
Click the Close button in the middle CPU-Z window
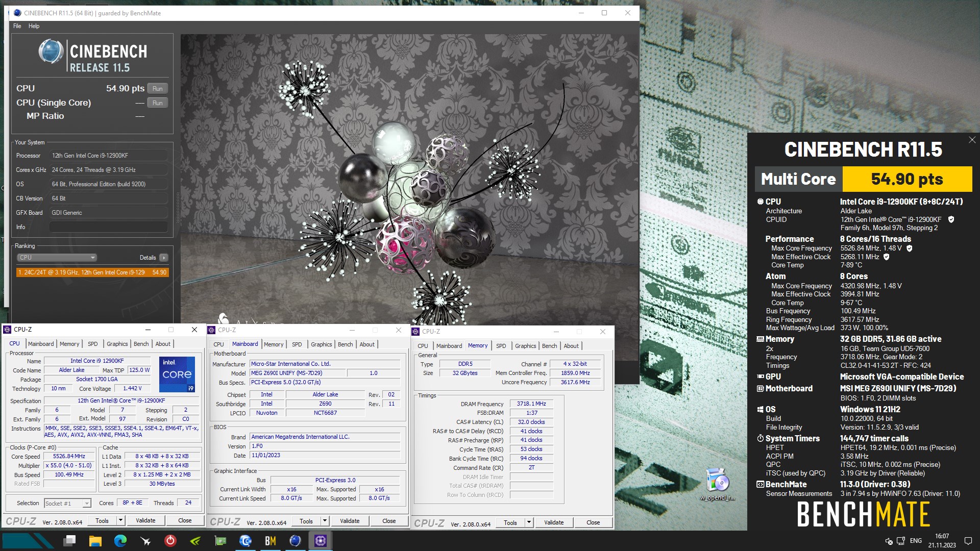389,521
